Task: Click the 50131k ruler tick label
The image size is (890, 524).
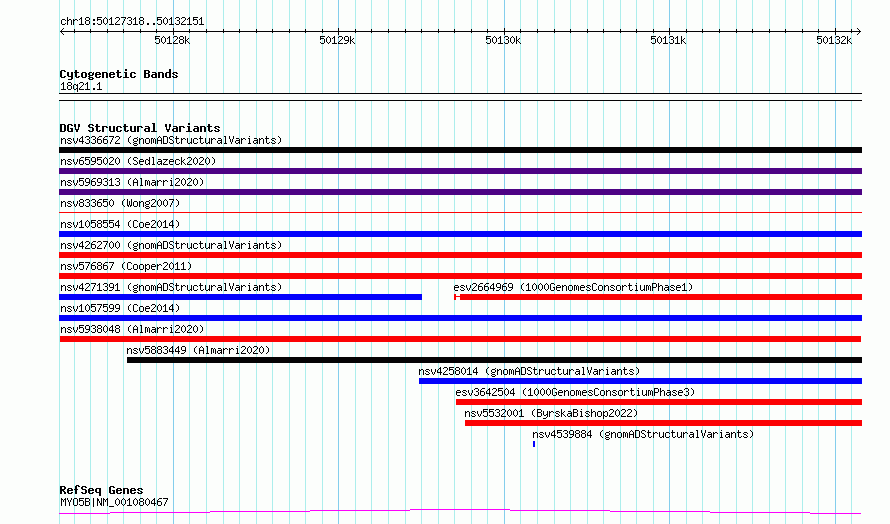Action: tap(668, 40)
